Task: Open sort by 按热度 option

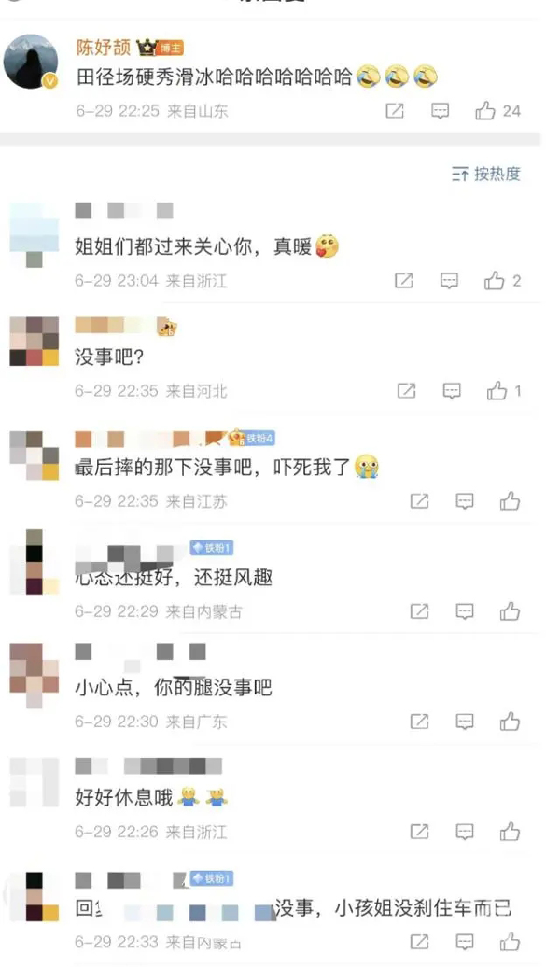Action: coord(486,174)
